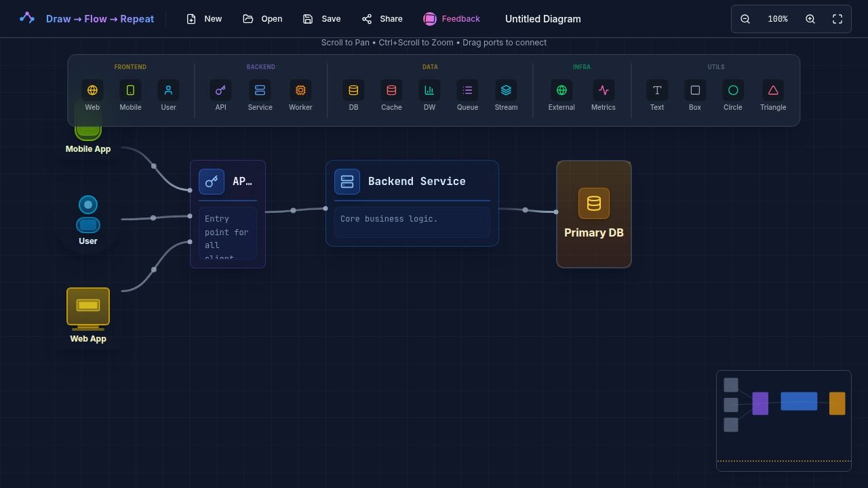
Task: Click the 100% zoom level value
Action: pos(778,19)
